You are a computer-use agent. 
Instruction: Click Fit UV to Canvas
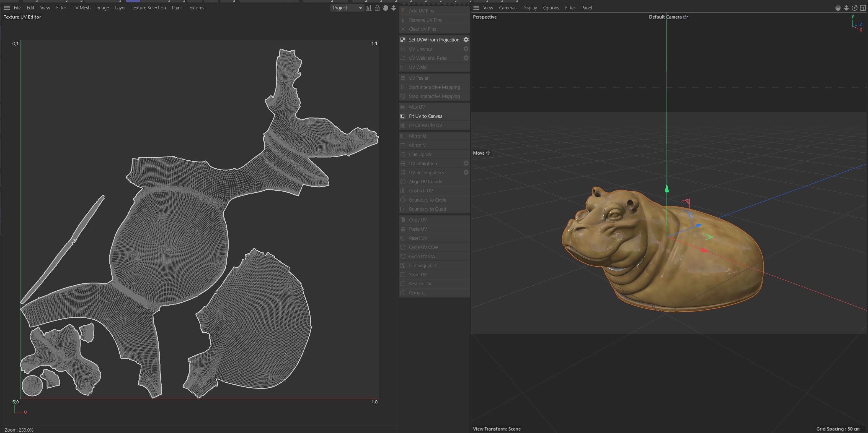pos(425,116)
